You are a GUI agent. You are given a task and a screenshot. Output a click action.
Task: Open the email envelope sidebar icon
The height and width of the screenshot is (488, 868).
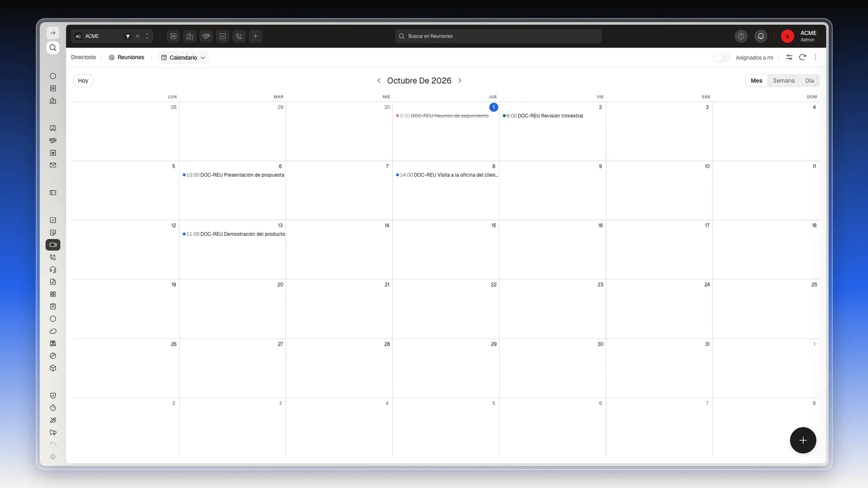click(53, 165)
